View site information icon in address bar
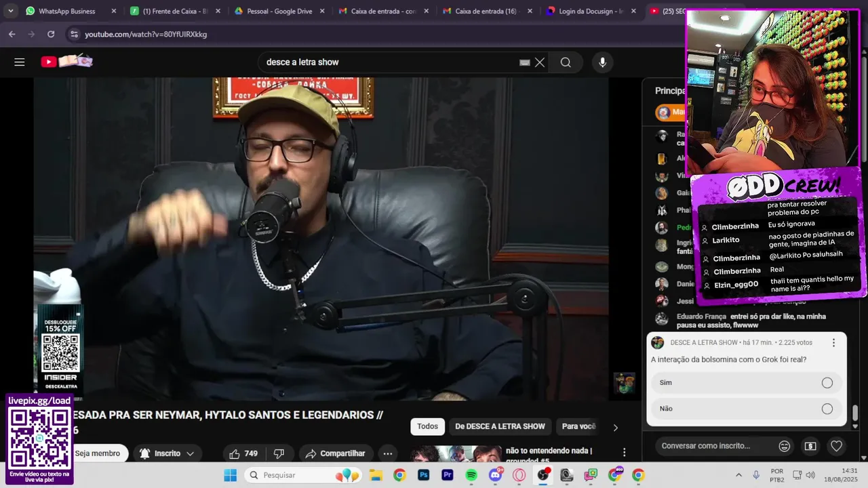868x488 pixels. click(73, 34)
